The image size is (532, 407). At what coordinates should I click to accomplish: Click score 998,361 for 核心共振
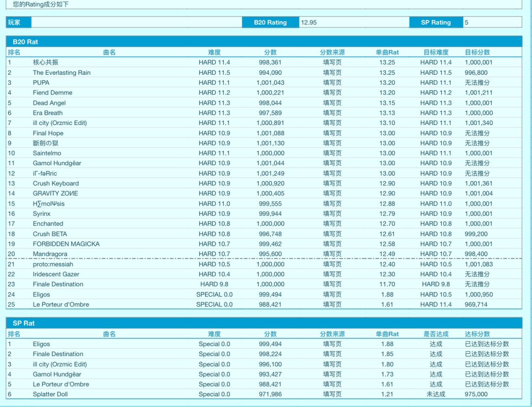[270, 63]
